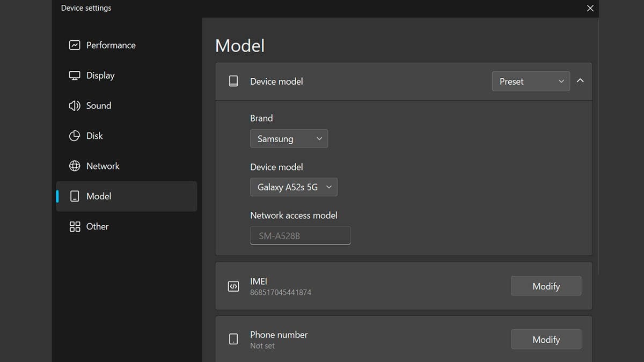Viewport: 644px width, 362px height.
Task: Click the 'Network access model' label
Action: [x=294, y=216]
